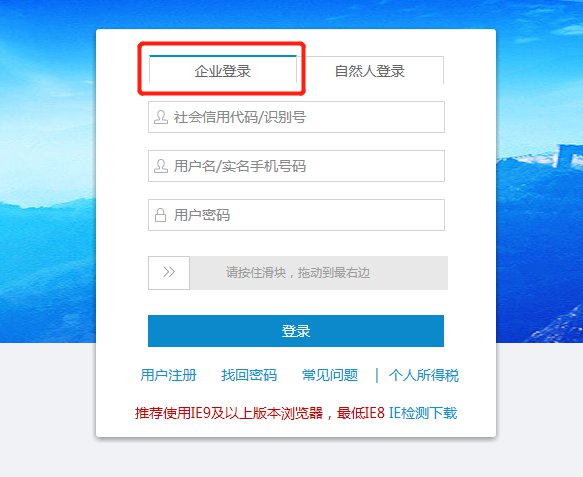Focus the 用户密码 input field

(296, 215)
